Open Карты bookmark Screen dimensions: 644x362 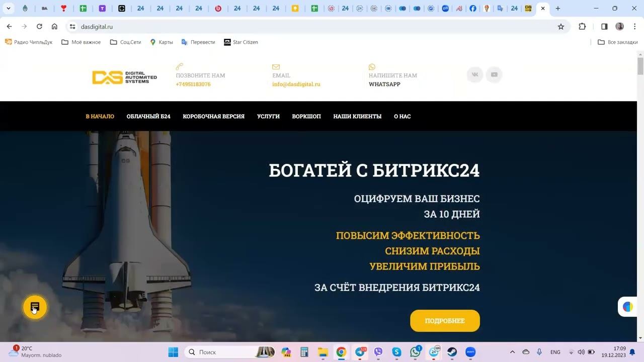[x=162, y=42]
